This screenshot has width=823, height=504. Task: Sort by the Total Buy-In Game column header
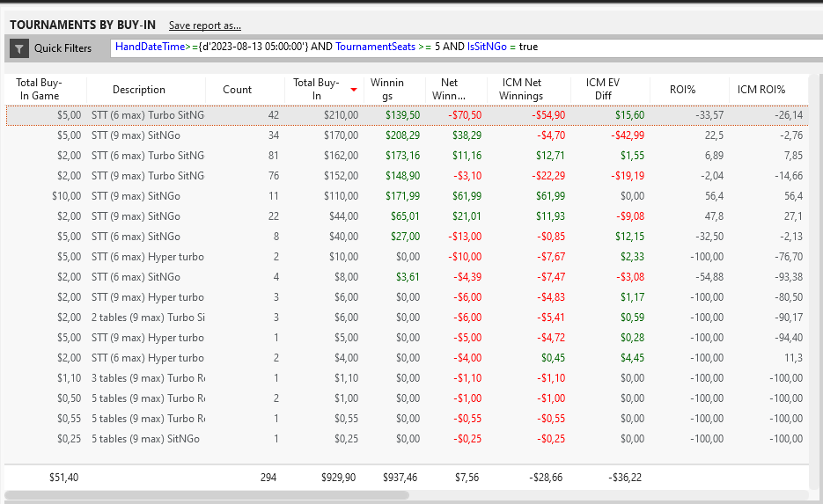(x=46, y=89)
